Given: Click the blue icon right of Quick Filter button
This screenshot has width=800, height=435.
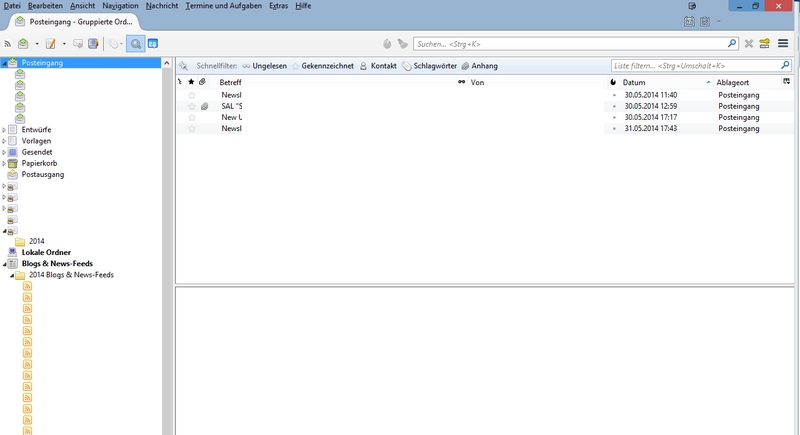Looking at the screenshot, I should (x=153, y=44).
